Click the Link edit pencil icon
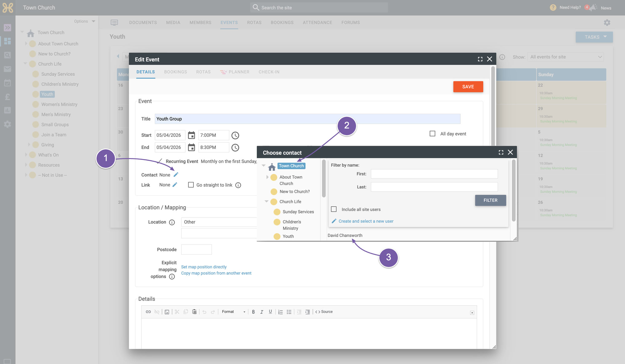625x364 pixels. click(175, 185)
